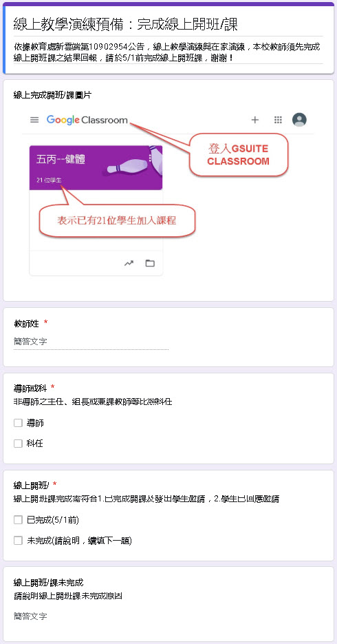This screenshot has height=644, width=337.
Task: Click the form title 線上教學演練預備
Action: point(67,25)
